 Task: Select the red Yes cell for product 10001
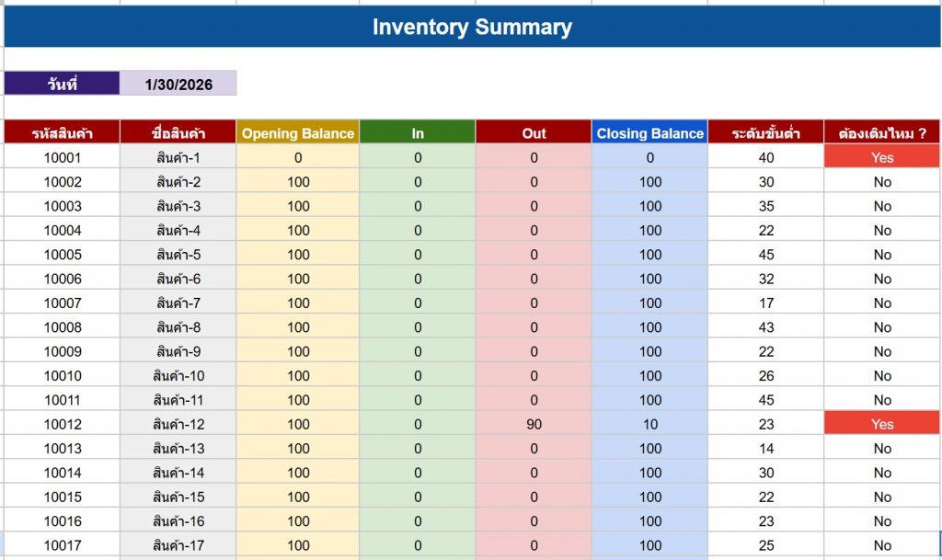pos(882,157)
